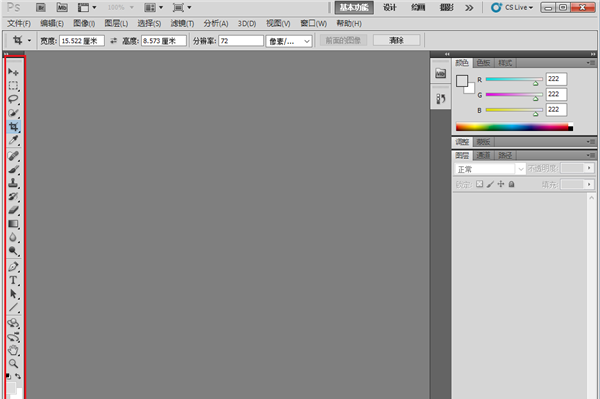
Task: Toggle lock transparent pixels
Action: pyautogui.click(x=479, y=184)
